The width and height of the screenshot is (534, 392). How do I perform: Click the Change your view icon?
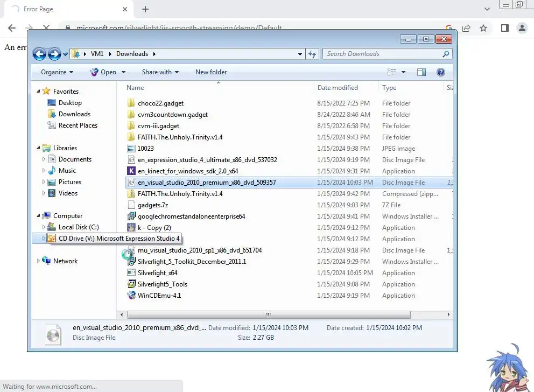pyautogui.click(x=392, y=72)
